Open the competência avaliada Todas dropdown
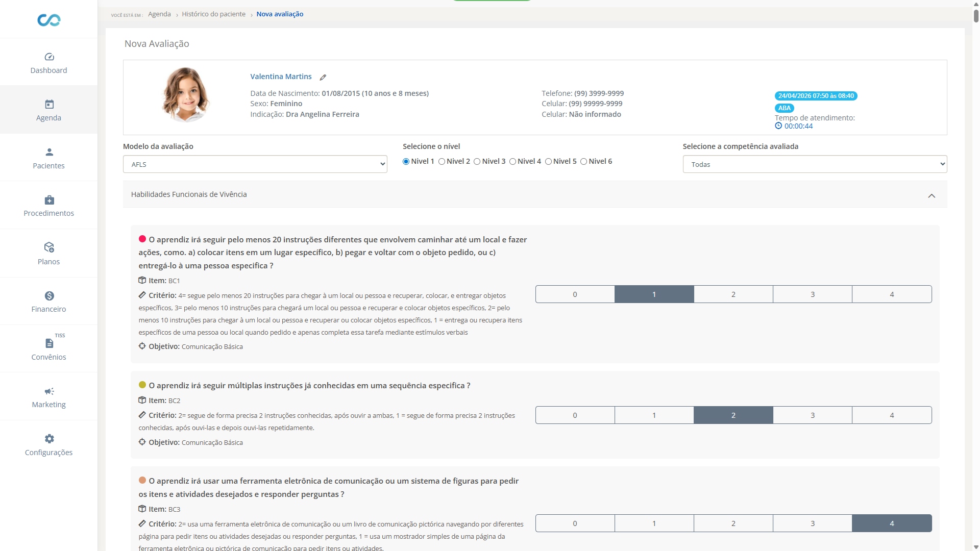 [814, 164]
